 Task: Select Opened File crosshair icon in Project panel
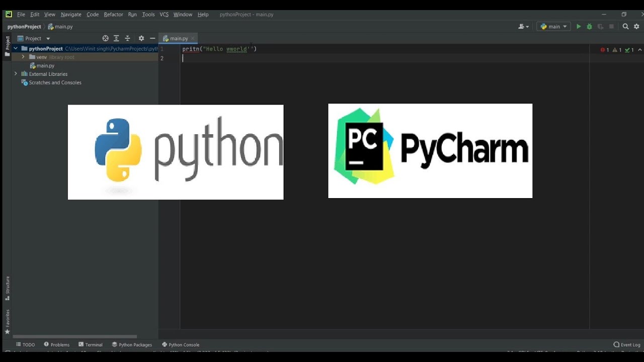(x=105, y=38)
